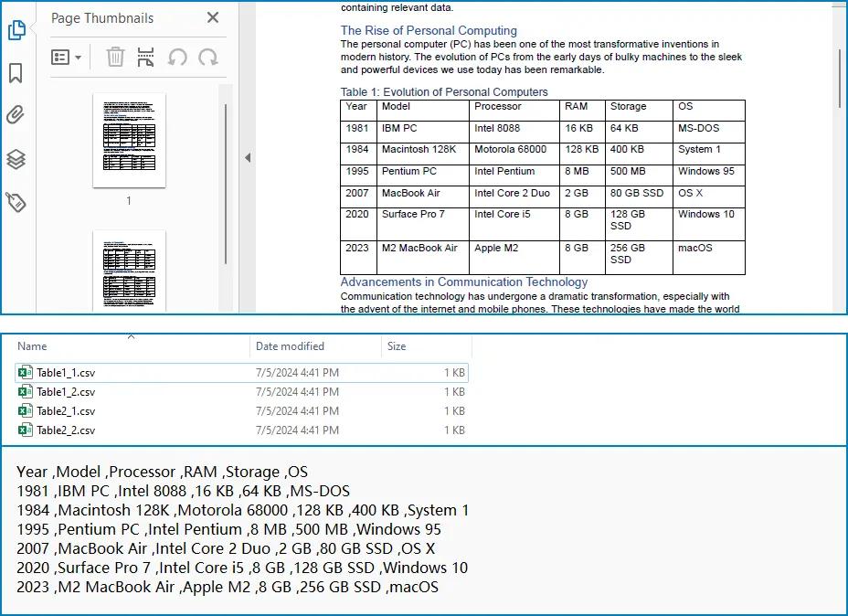848x616 pixels.
Task: Click the 'Macintosh 128K' table cell
Action: 423,154
